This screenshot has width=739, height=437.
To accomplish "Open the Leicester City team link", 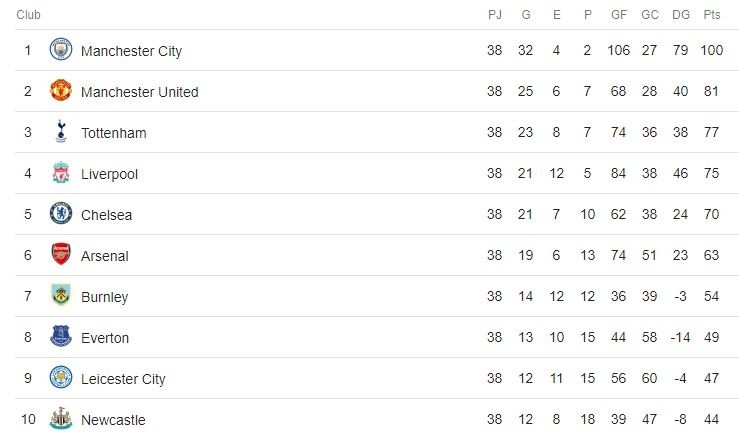I will 123,379.
